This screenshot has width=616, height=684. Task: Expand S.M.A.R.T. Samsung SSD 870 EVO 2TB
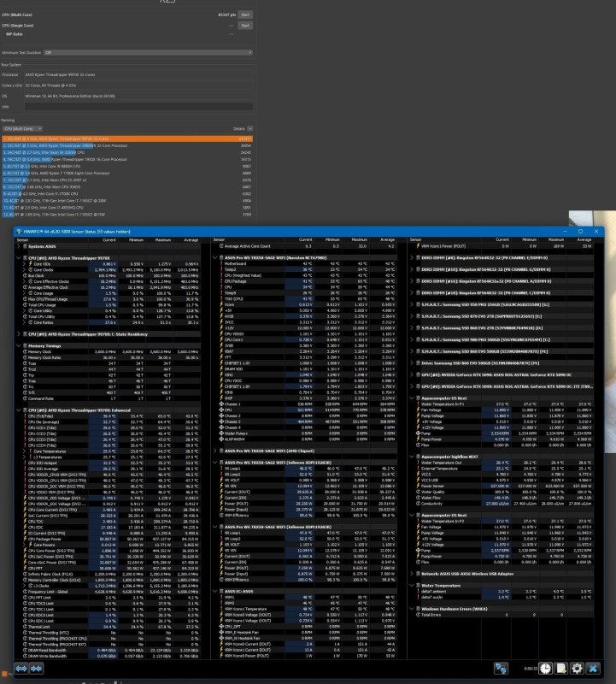pyautogui.click(x=412, y=316)
